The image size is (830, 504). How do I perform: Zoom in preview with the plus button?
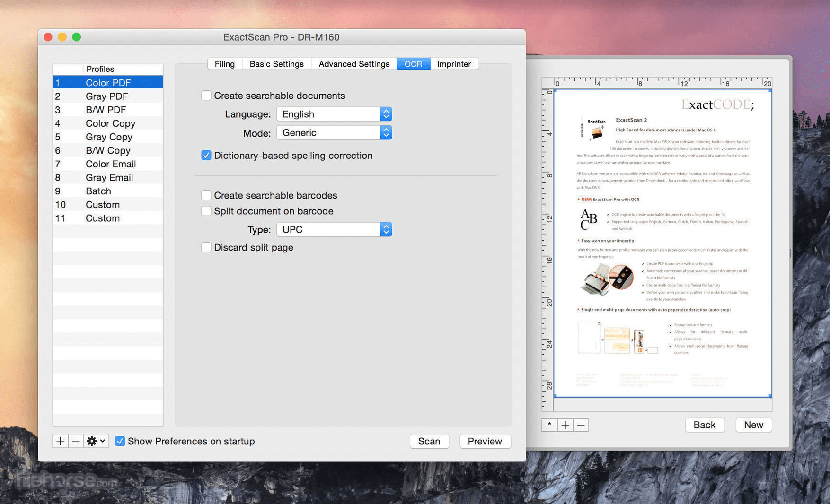pos(565,425)
